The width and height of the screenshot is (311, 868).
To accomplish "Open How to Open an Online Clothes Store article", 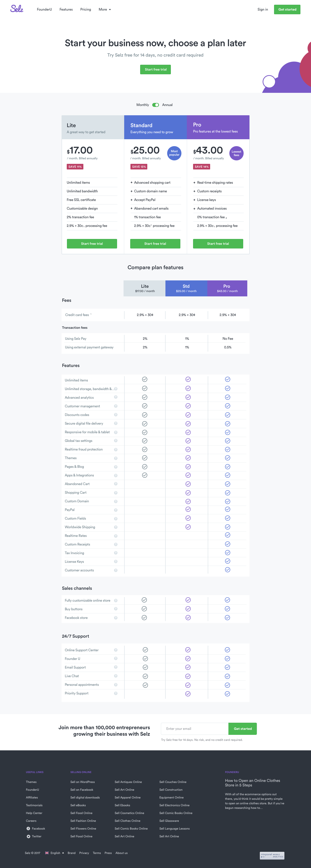I will (x=252, y=783).
